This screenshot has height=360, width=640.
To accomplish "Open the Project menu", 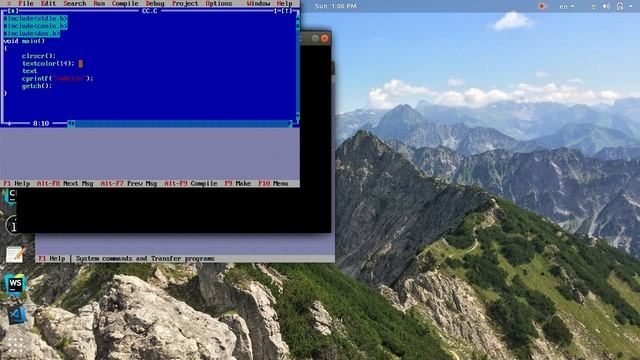I will [x=184, y=3].
